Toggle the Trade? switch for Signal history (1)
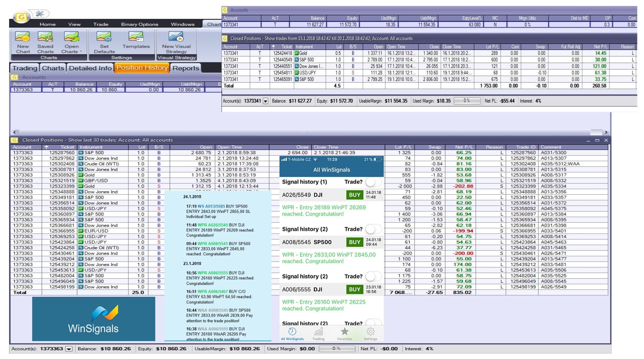Screen dimensions: 644x359 tap(373, 182)
